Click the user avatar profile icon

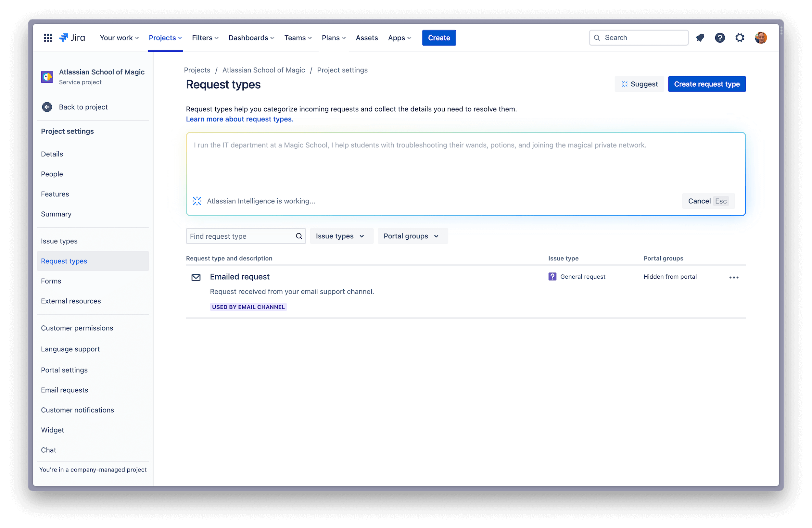(x=762, y=37)
